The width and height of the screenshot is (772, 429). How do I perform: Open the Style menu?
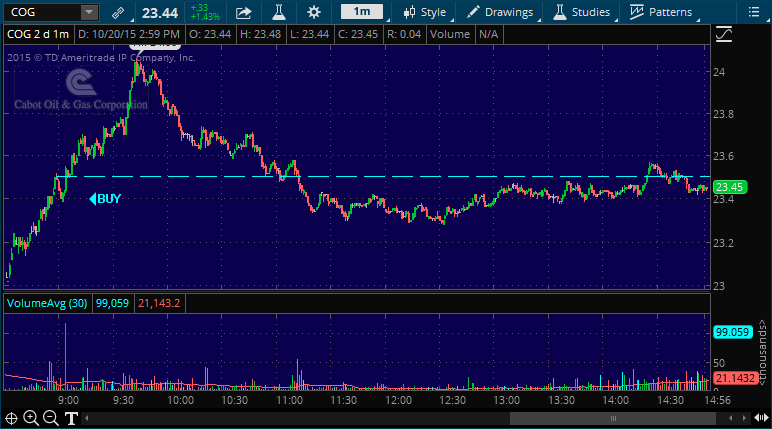[424, 12]
